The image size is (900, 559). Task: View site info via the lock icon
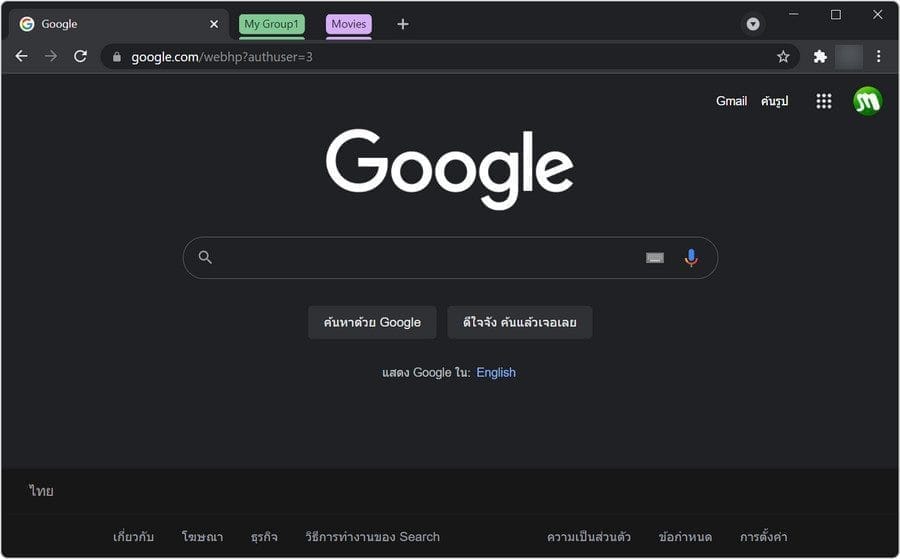(117, 57)
